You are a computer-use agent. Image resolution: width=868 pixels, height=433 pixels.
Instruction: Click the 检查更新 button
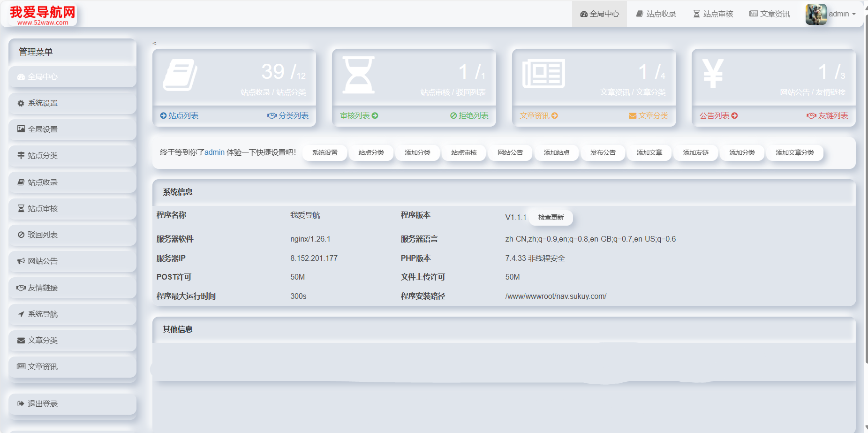550,217
